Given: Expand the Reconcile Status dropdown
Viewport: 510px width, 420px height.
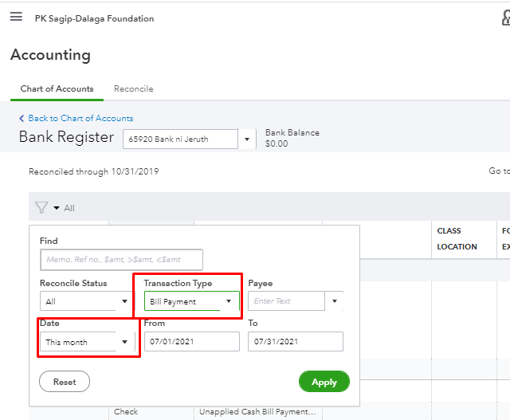Looking at the screenshot, I should pos(124,302).
